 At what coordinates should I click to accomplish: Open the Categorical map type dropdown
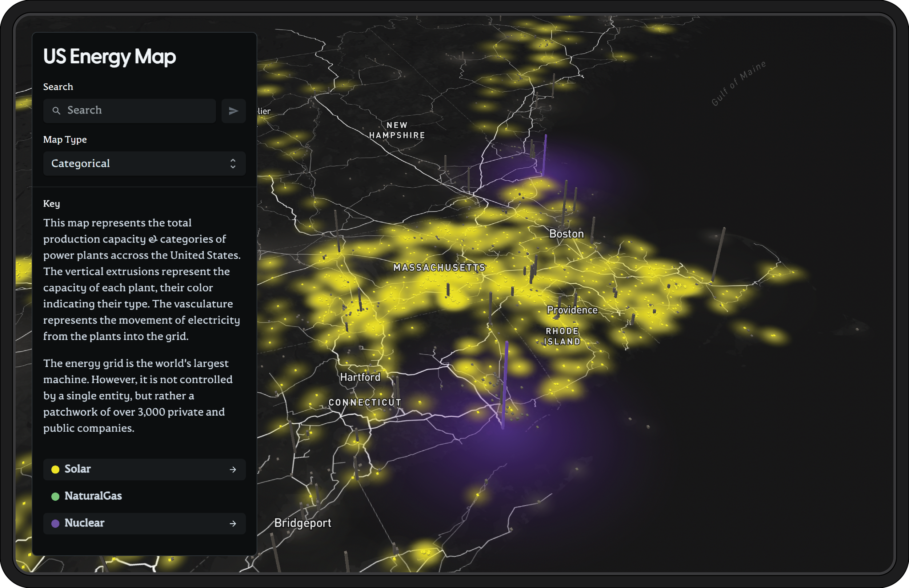(144, 163)
